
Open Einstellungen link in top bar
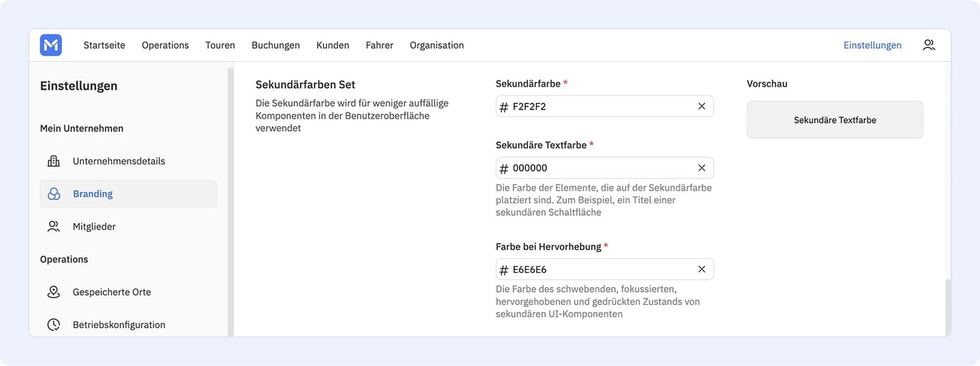[872, 45]
